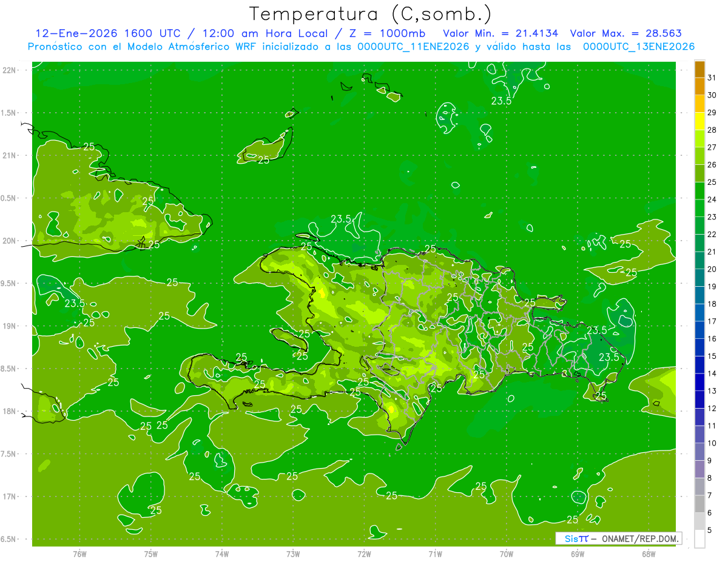Click the 20N latitude axis label
Viewport: 728px width, 562px height.
10,241
